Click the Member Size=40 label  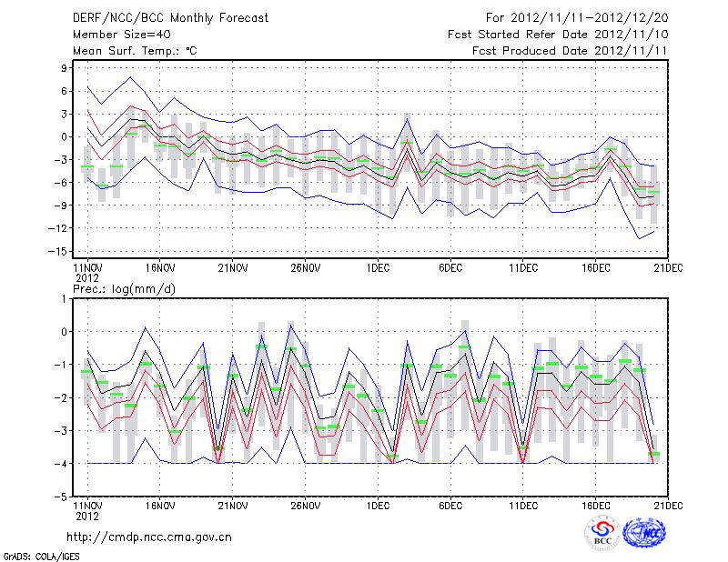[x=115, y=34]
